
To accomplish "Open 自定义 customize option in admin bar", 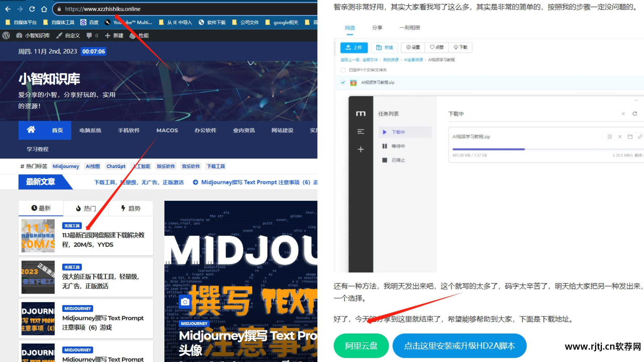I will (68, 36).
